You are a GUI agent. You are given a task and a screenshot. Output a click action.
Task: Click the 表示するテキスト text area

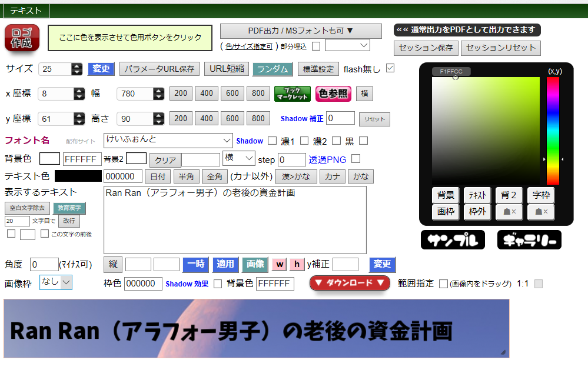(235, 220)
